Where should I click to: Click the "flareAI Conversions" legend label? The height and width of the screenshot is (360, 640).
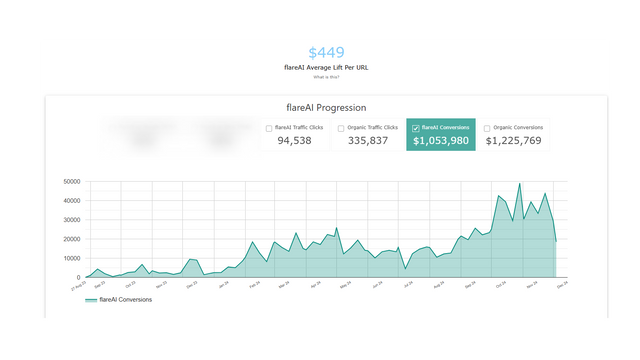pyautogui.click(x=126, y=300)
